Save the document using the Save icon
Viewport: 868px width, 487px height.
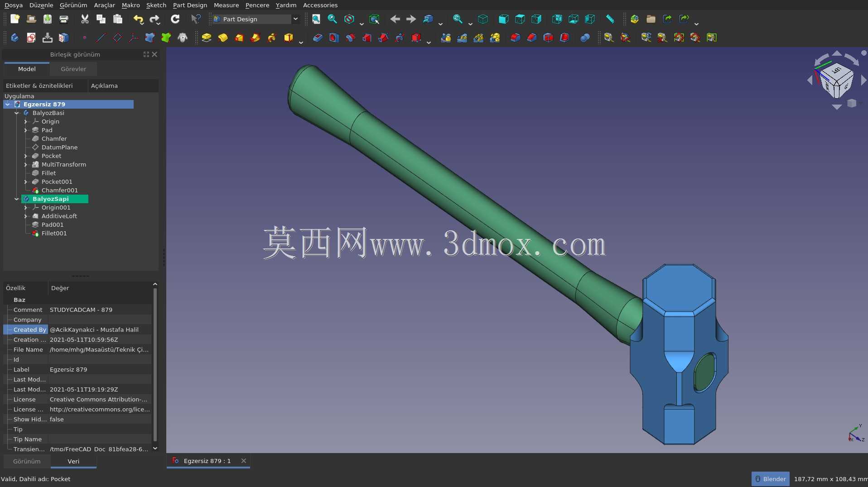tap(48, 19)
